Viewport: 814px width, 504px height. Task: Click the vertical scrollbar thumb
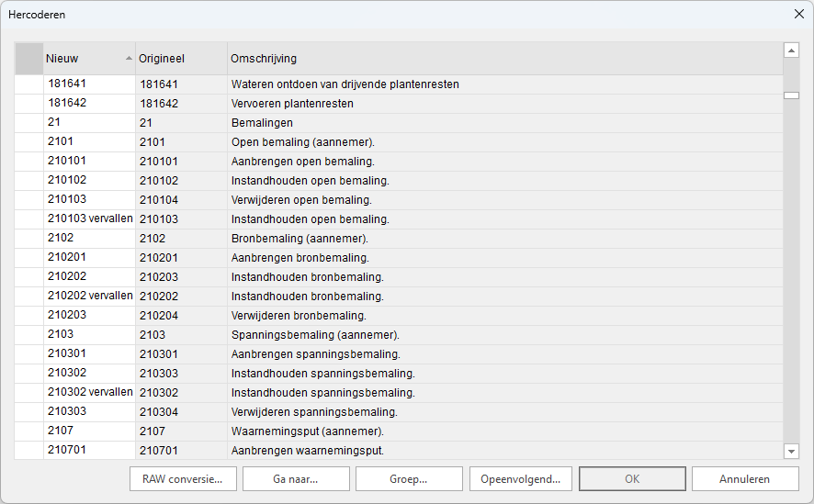point(791,95)
